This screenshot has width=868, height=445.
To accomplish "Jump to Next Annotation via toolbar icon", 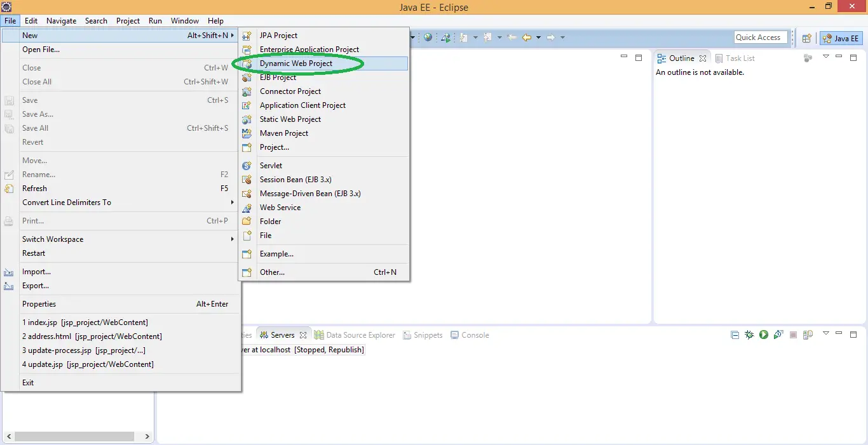I will pos(463,37).
